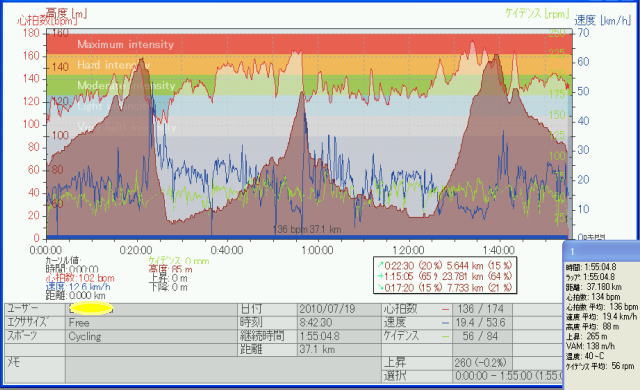Click the cursor value ケイデンス: 0 rpm
640x390 pixels.
click(x=178, y=261)
